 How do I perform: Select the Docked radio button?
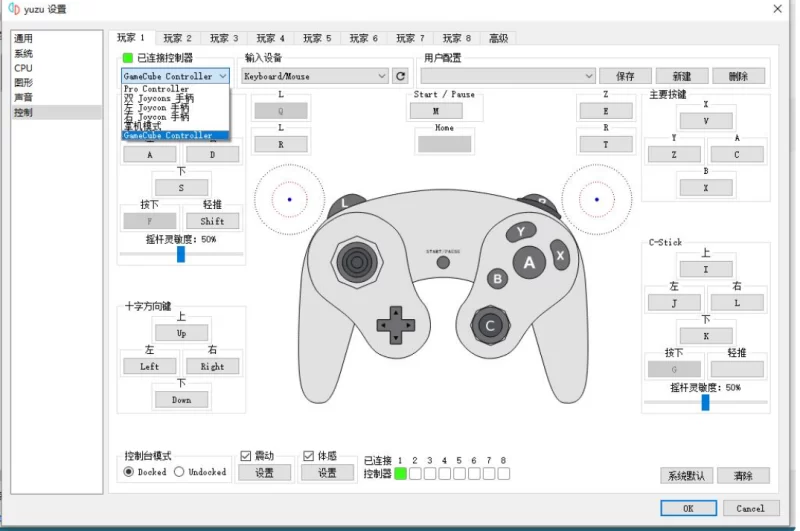point(129,472)
